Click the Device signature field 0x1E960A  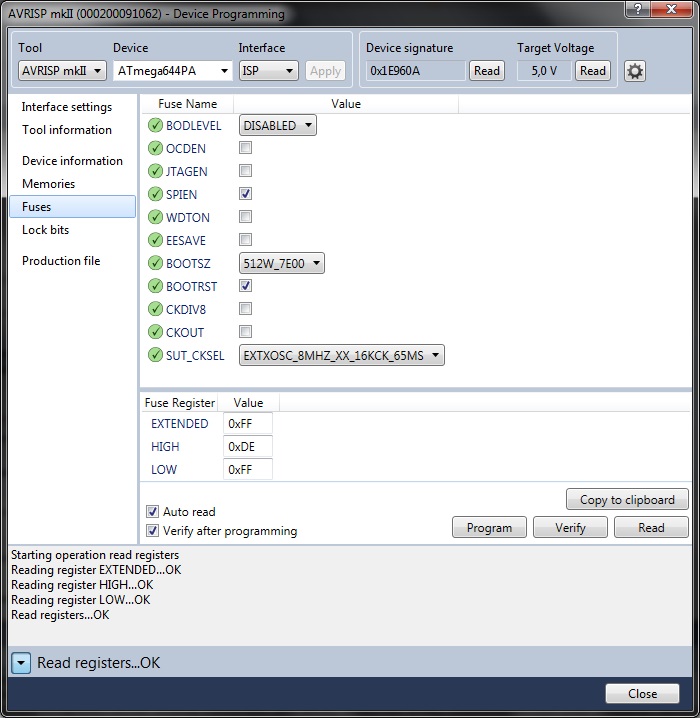(x=415, y=71)
